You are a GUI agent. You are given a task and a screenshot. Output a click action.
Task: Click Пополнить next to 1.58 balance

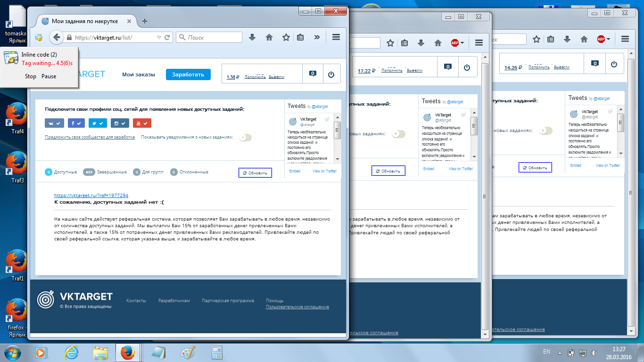(x=255, y=77)
